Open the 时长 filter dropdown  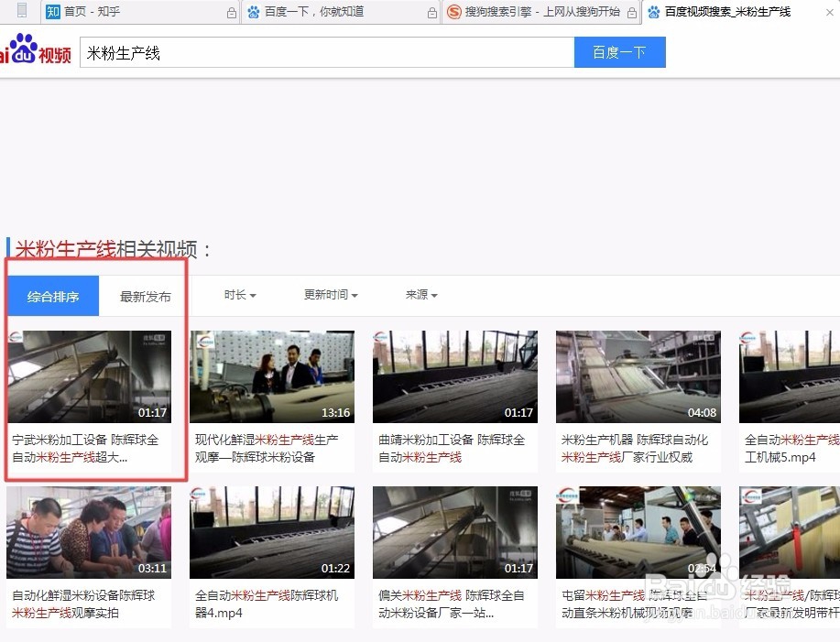239,295
